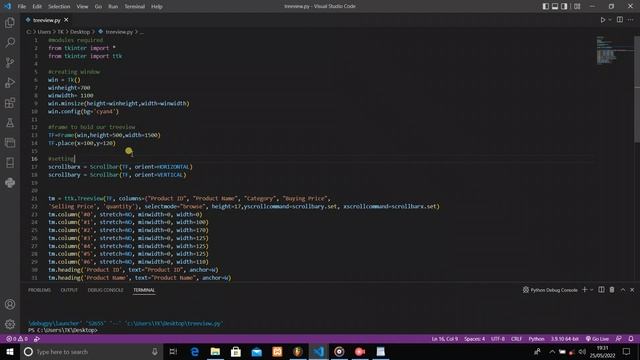
Task: Open the Run Python File dropdown arrow
Action: 610,20
